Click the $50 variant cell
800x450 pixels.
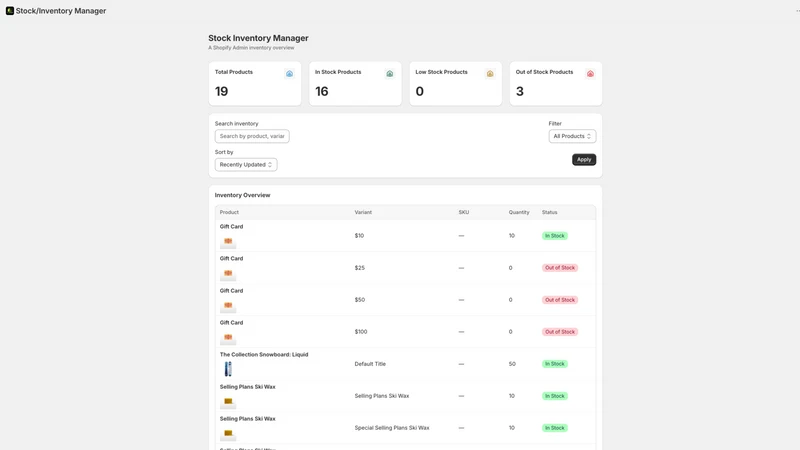click(360, 300)
